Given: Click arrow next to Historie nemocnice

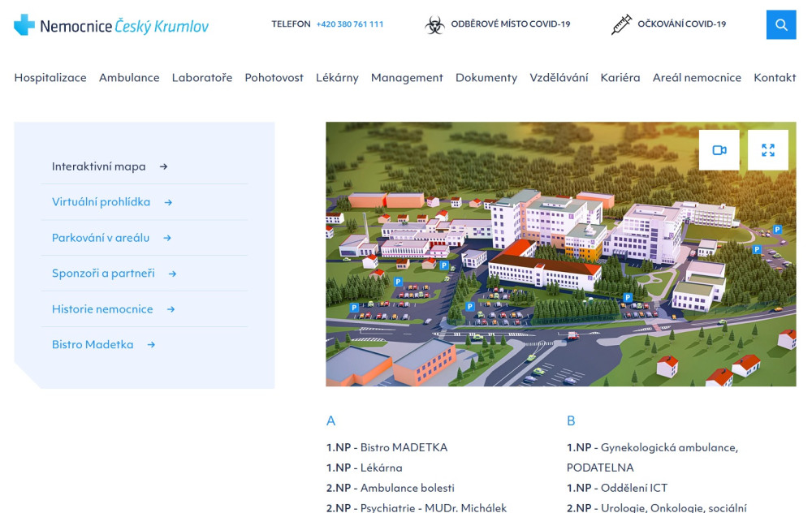Looking at the screenshot, I should point(171,309).
